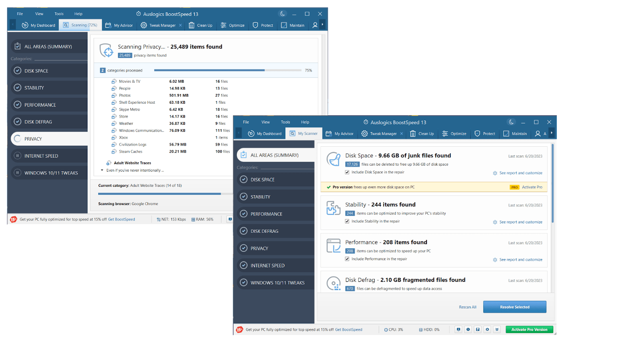Open View menu in back window

[39, 14]
